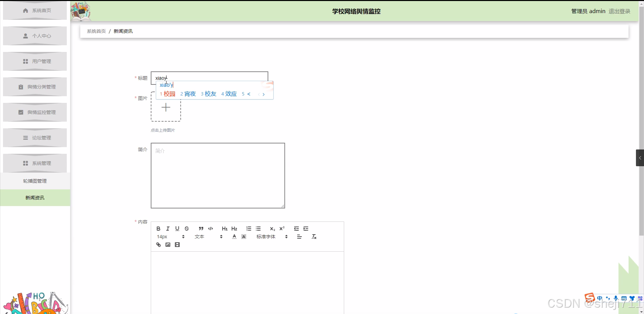The width and height of the screenshot is (644, 314).
Task: Open Sogou skin shirt icon
Action: click(632, 298)
